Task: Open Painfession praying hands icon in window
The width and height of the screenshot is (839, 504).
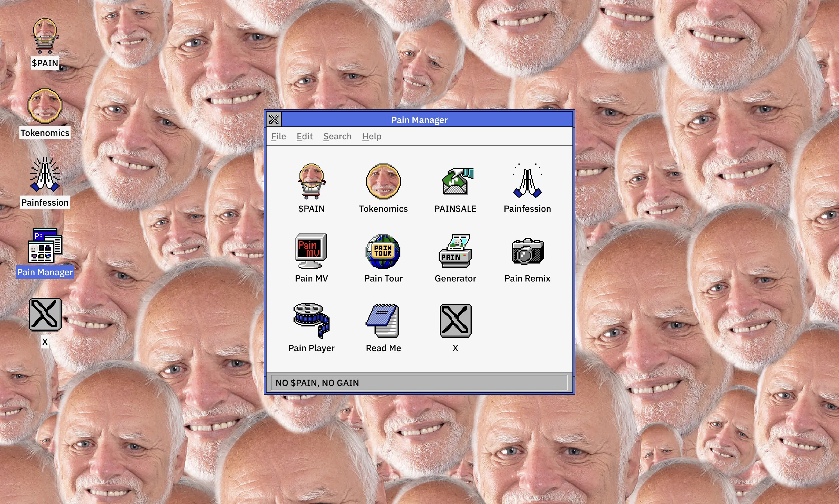Action: tap(527, 182)
